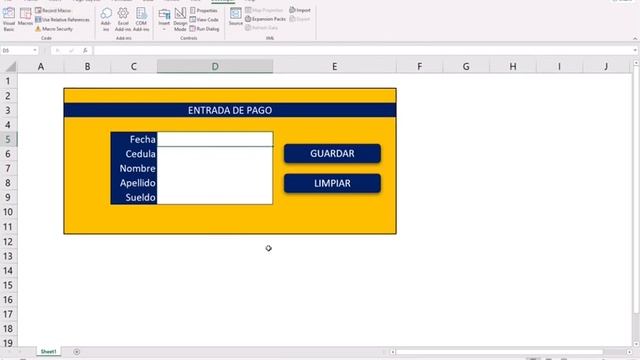Select column A header
640x360 pixels.
(41, 67)
